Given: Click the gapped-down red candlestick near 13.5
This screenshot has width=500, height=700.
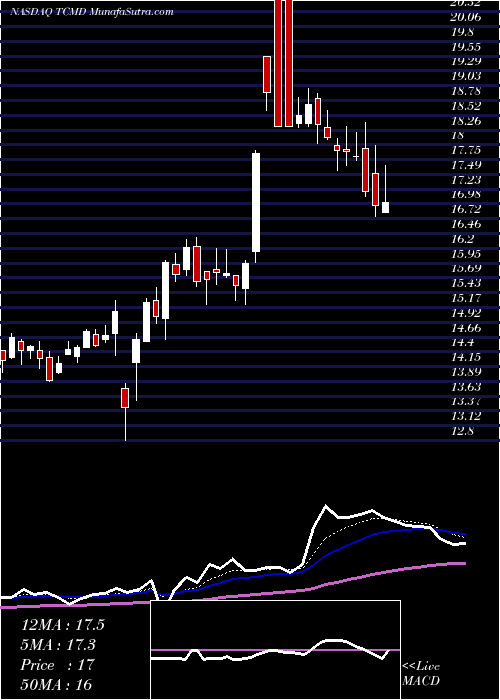Looking at the screenshot, I should pos(125,398).
